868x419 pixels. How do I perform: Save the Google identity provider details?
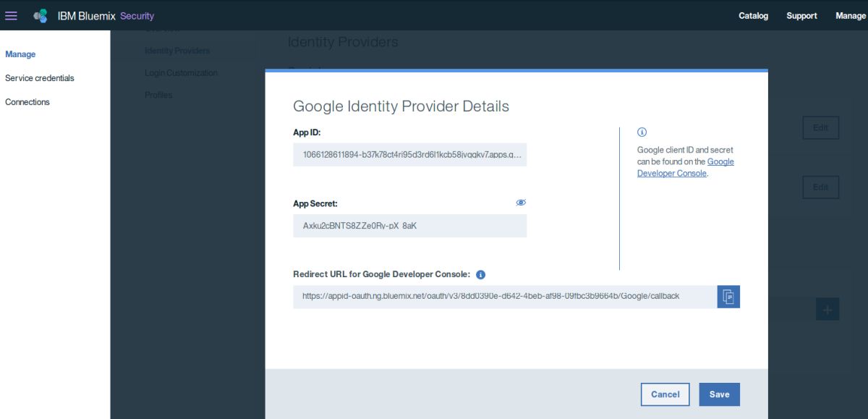click(x=720, y=394)
